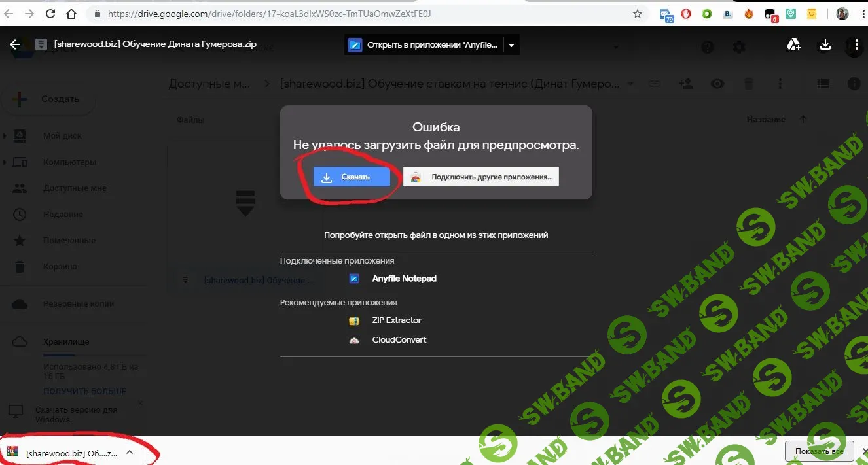Select CloudConvert from recommended apps
The image size is (868, 465).
399,340
